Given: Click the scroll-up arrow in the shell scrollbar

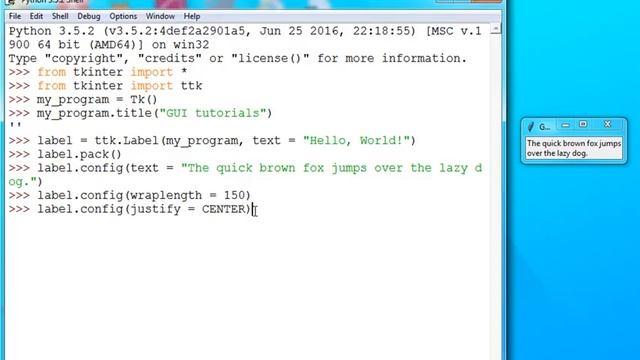Looking at the screenshot, I should tap(496, 29).
